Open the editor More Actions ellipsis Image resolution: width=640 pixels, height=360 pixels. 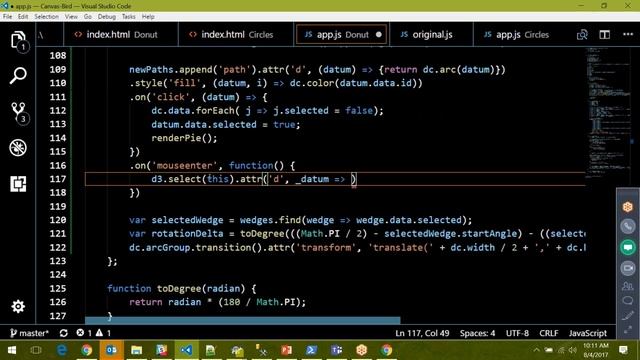click(x=628, y=34)
